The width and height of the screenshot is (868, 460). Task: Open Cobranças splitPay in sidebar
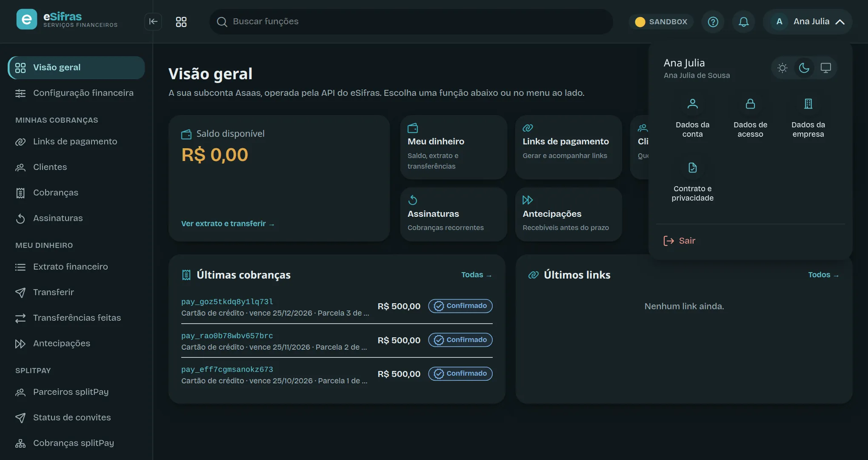[77, 443]
